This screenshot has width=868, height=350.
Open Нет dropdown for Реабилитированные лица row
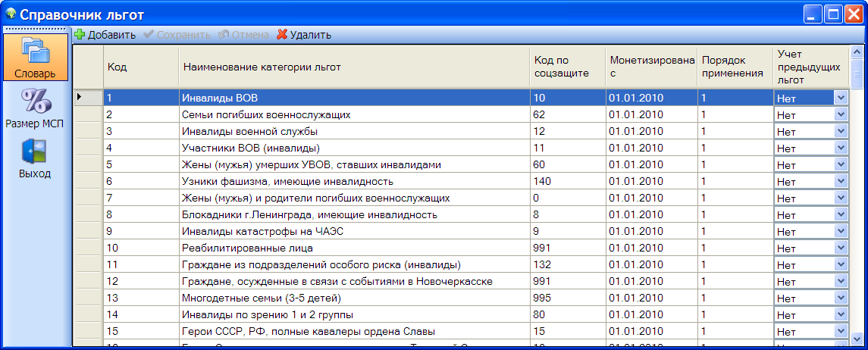pyautogui.click(x=840, y=248)
